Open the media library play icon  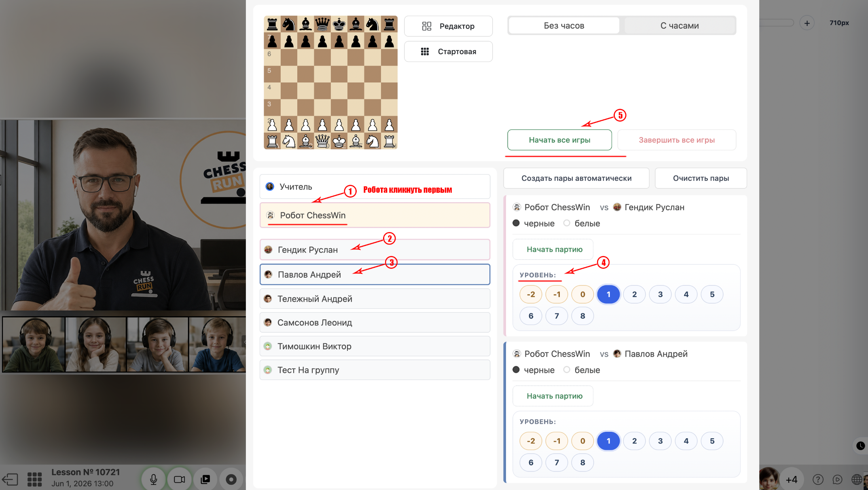click(205, 479)
